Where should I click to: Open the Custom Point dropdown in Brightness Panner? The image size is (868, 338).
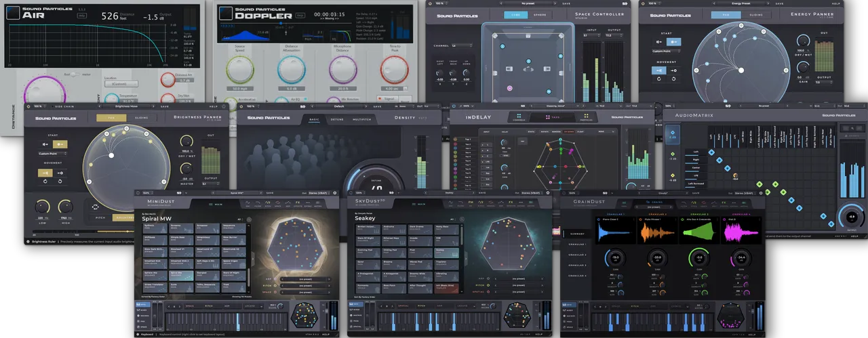click(x=53, y=154)
